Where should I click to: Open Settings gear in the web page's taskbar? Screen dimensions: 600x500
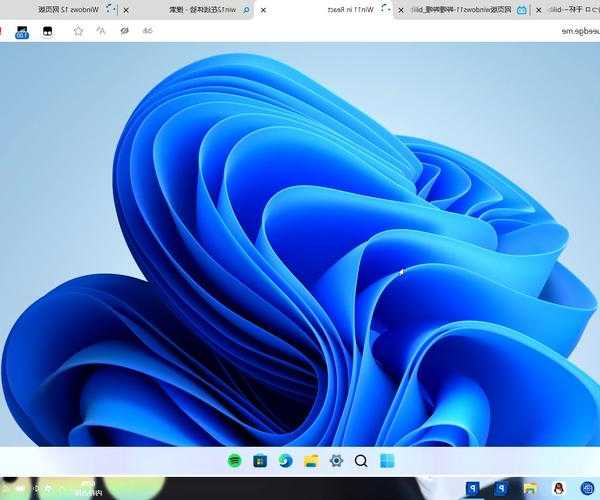point(336,461)
